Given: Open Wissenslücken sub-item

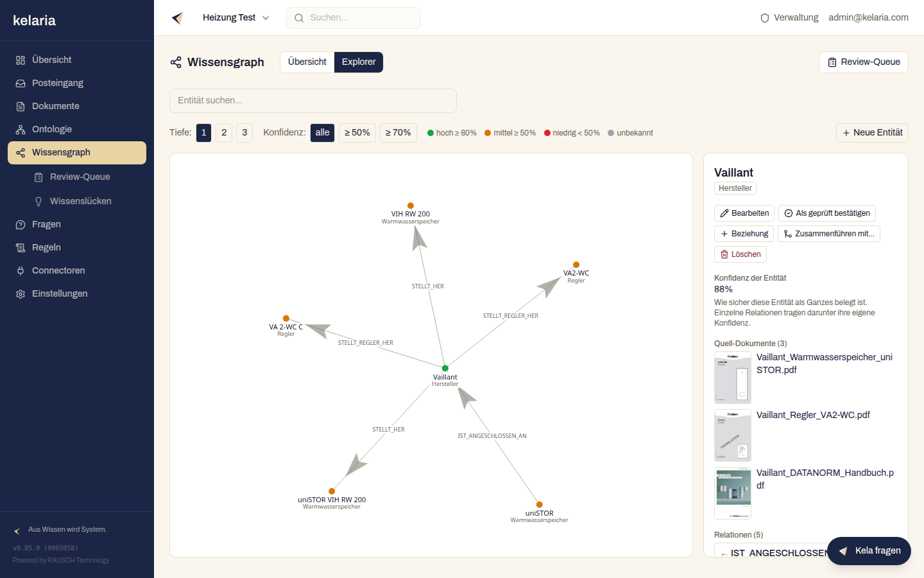Looking at the screenshot, I should click(x=86, y=201).
